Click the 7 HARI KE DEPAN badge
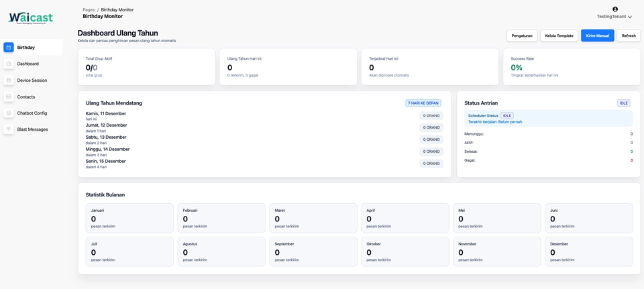644x289 pixels. (423, 103)
